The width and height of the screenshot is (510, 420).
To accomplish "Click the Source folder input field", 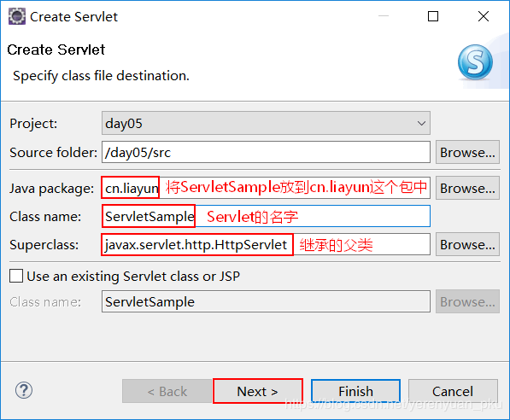I will coord(266,152).
